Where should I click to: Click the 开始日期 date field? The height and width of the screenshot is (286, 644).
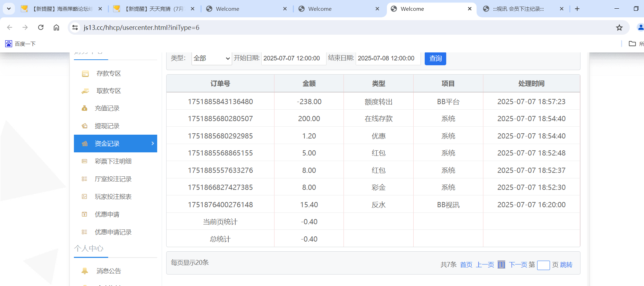coord(293,58)
